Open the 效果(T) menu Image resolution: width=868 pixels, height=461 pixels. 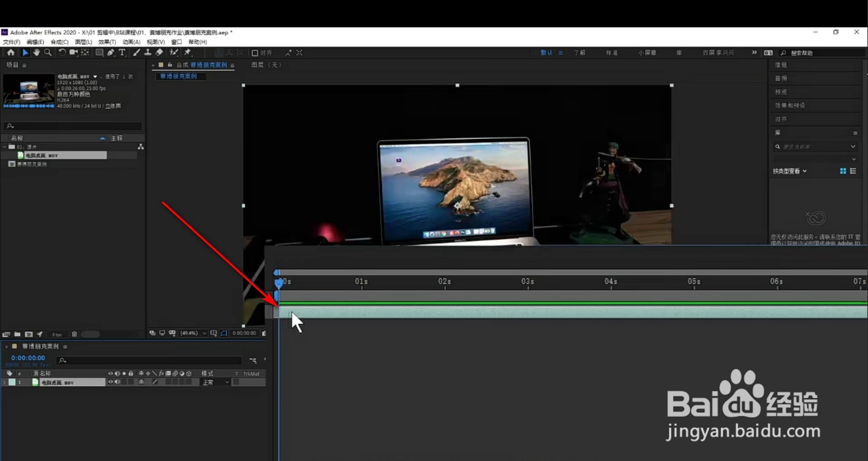(107, 42)
